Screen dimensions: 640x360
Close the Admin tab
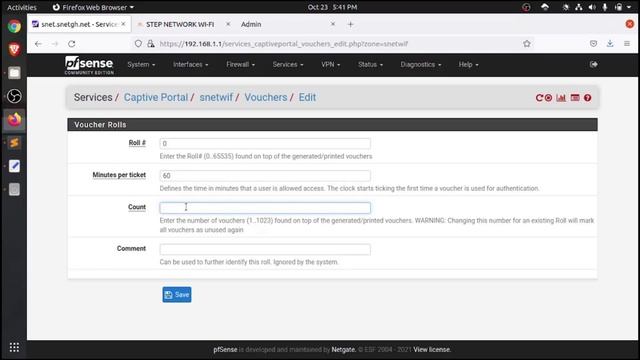[x=333, y=24]
